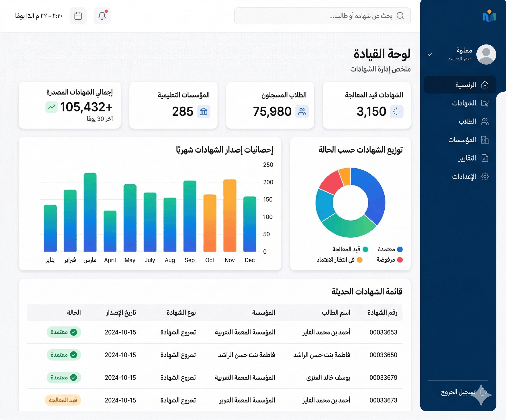506x420 pixels.
Task: Click the certificate icon beside الشهادات
Action: point(485,103)
